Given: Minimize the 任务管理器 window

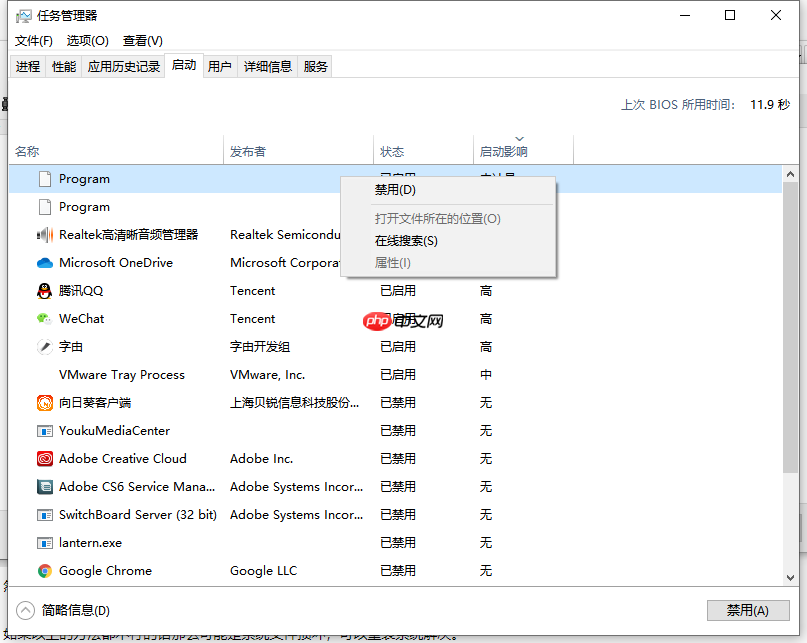Looking at the screenshot, I should 685,15.
